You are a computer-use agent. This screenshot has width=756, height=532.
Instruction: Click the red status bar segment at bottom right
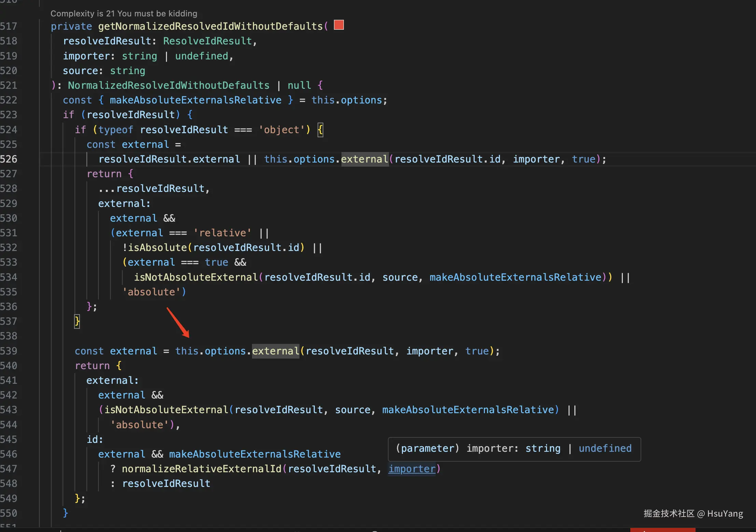point(662,530)
